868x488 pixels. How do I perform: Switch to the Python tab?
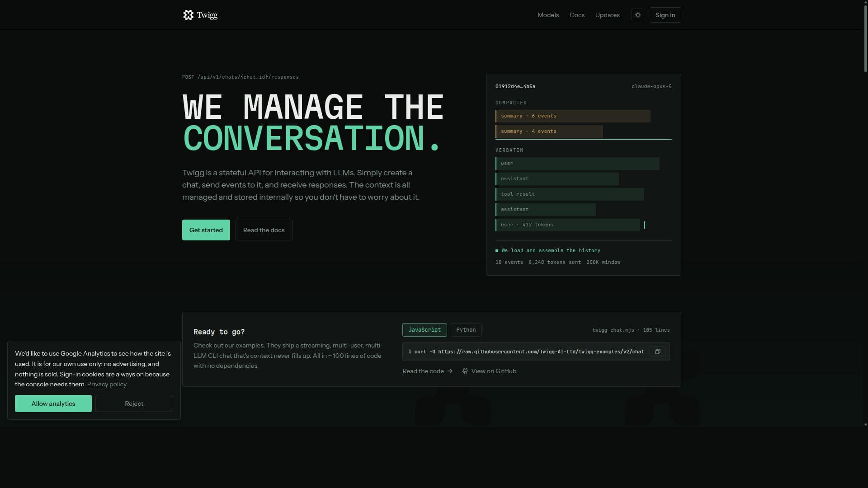pyautogui.click(x=466, y=330)
